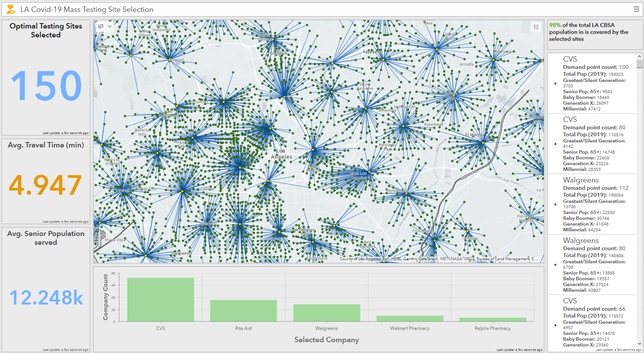Select the bullet beside the second CVS entry
Screen dimensions: 644x353
pos(555,144)
